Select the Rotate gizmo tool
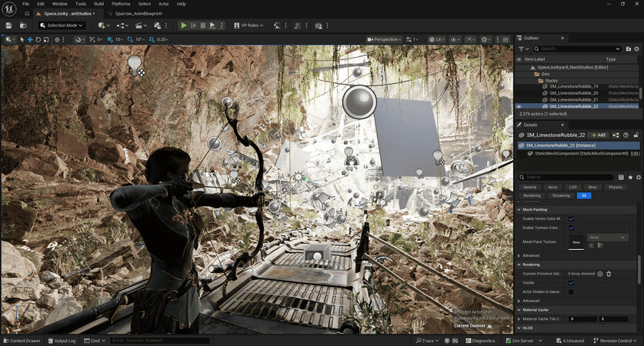644x346 pixels. click(x=38, y=40)
